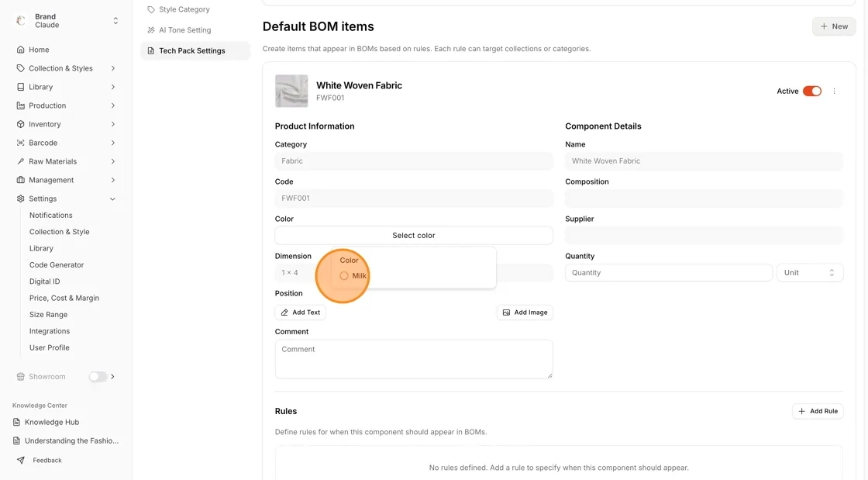This screenshot has width=868, height=480.
Task: Click the Code field showing FWF001
Action: [x=414, y=199]
